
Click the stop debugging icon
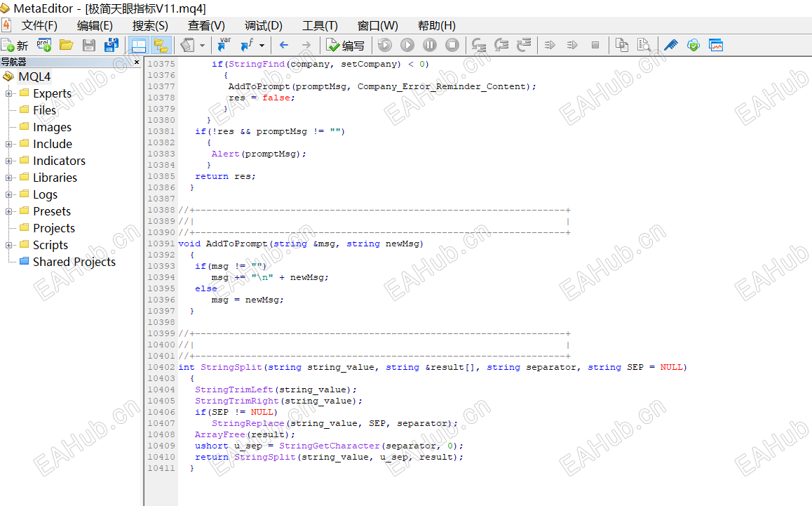(452, 46)
